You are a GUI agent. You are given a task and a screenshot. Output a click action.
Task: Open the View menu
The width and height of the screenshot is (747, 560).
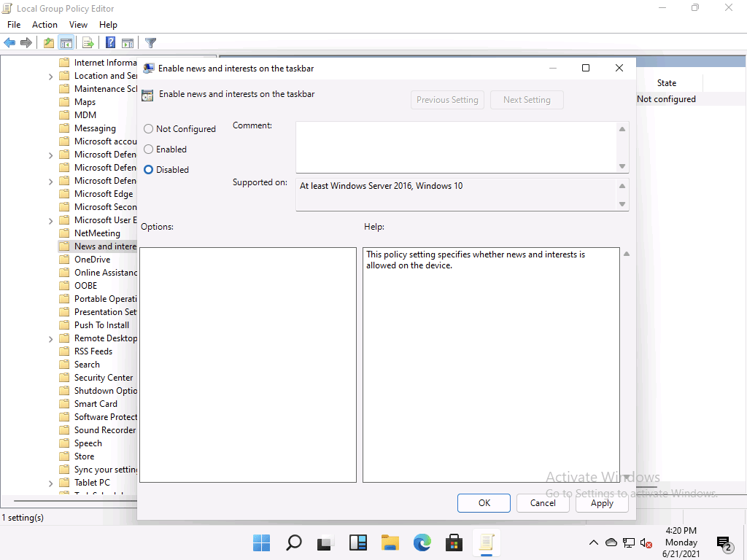pyautogui.click(x=78, y=25)
